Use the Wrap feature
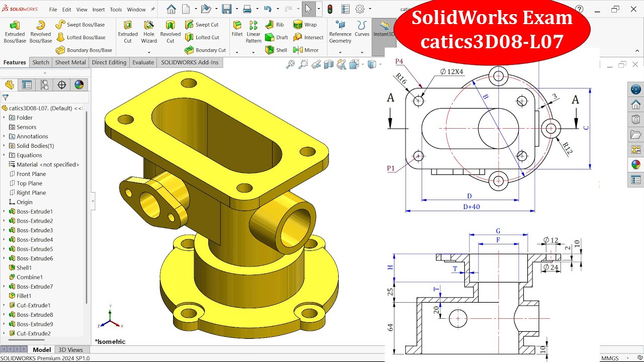Screen dimensions: 644x362 point(305,25)
